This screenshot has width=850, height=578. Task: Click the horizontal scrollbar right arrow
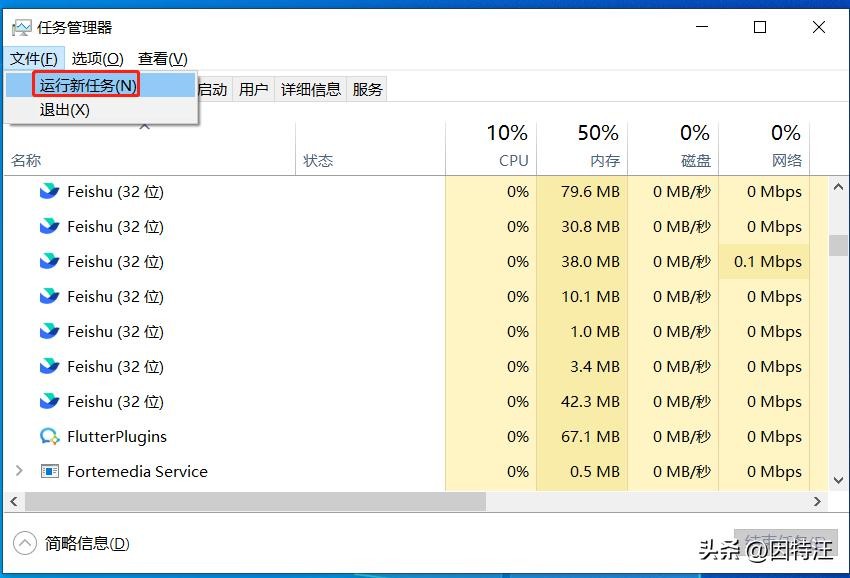[817, 501]
